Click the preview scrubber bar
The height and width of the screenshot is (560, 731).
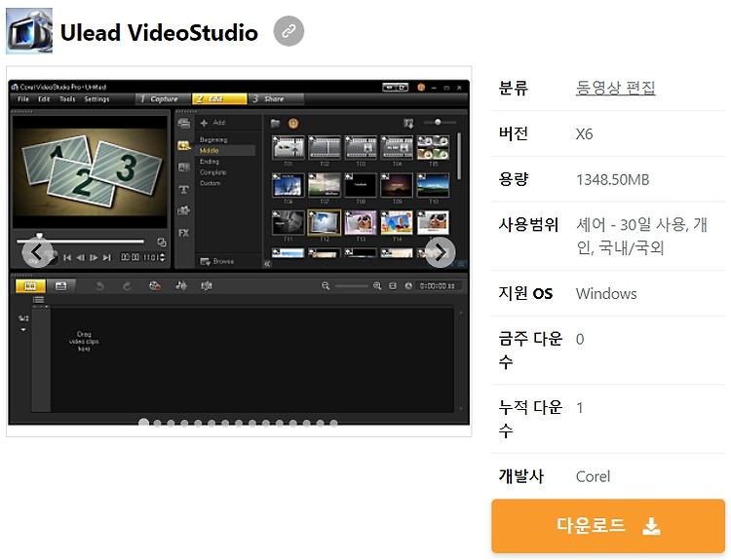click(x=80, y=242)
